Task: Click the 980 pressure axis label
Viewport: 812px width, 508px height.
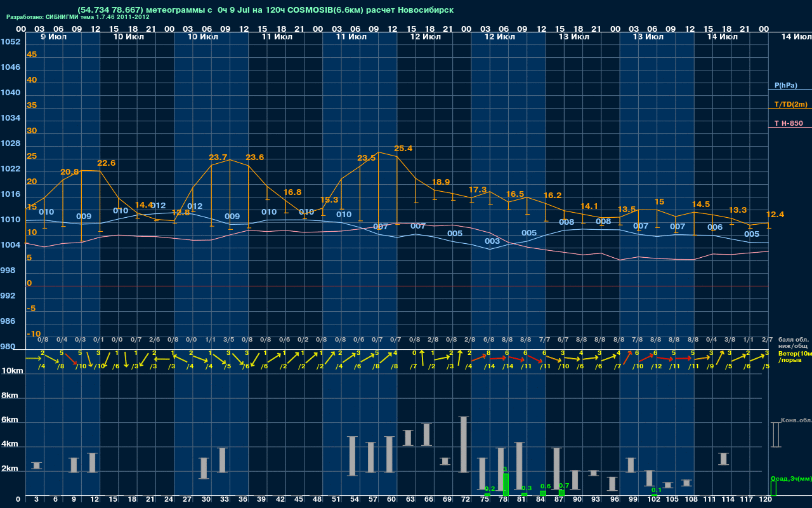Action: [8, 347]
